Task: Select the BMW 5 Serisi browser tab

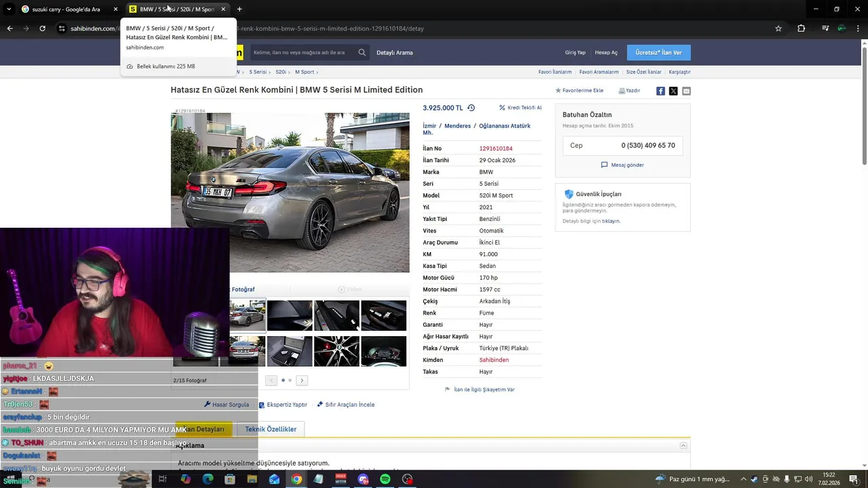Action: coord(176,9)
